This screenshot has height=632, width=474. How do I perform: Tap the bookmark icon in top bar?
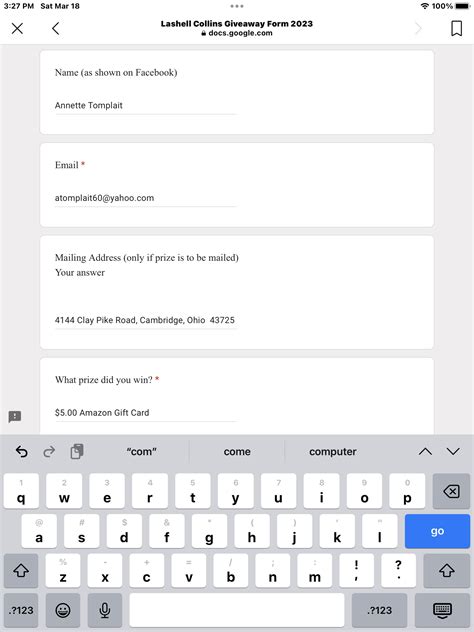(456, 29)
